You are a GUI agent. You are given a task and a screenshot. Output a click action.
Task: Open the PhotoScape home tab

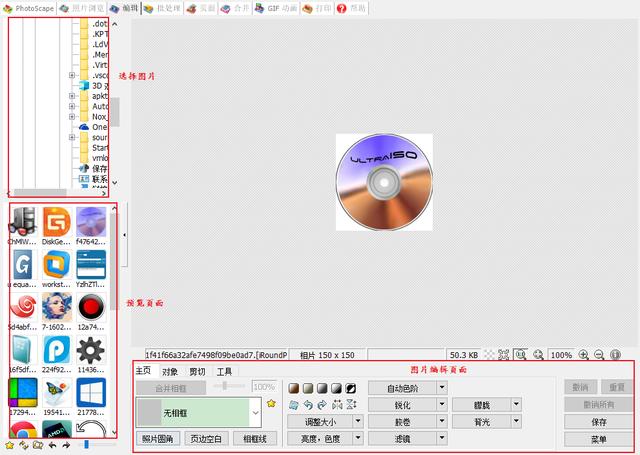coord(29,8)
